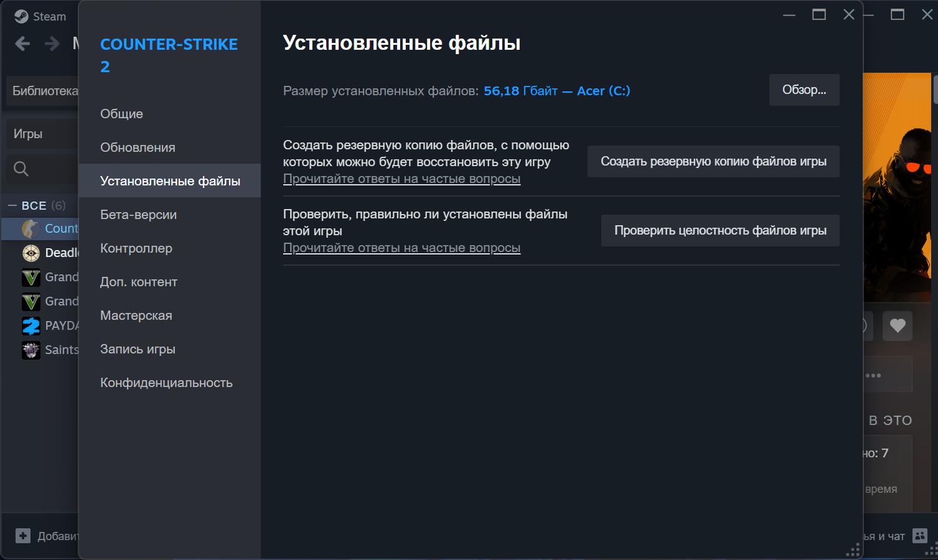Open Friends and Chat via bottom-right icon
The image size is (938, 560).
point(921,535)
